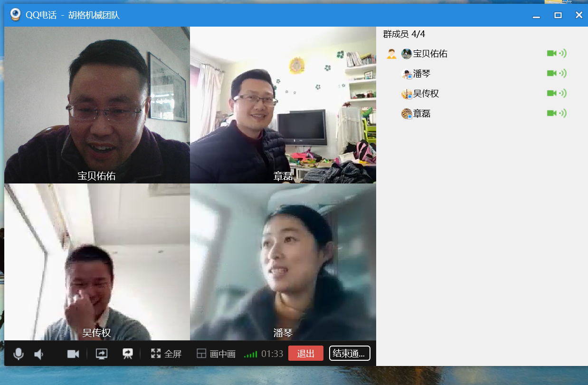Click the 结束通... end call button
The image size is (588, 385).
point(349,353)
